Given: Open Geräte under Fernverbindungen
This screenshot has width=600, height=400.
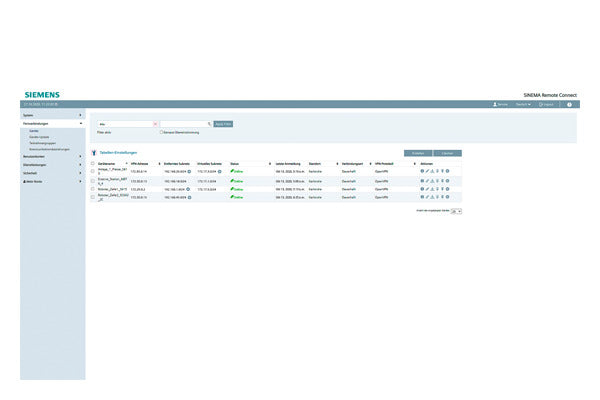Looking at the screenshot, I should point(34,130).
